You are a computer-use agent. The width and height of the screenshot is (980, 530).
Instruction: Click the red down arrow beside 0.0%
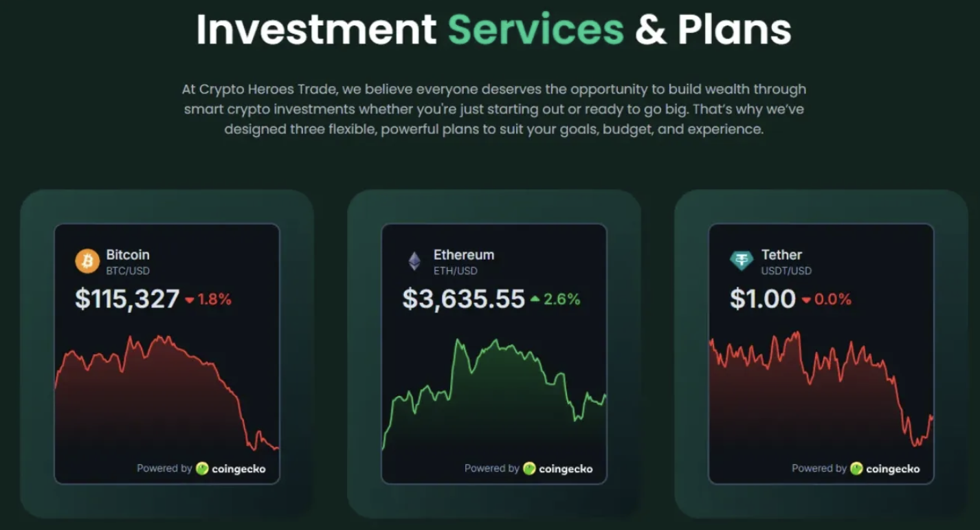click(x=806, y=300)
